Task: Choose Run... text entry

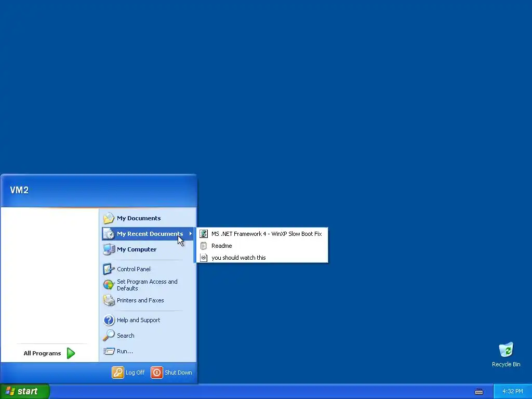Action: (125, 351)
